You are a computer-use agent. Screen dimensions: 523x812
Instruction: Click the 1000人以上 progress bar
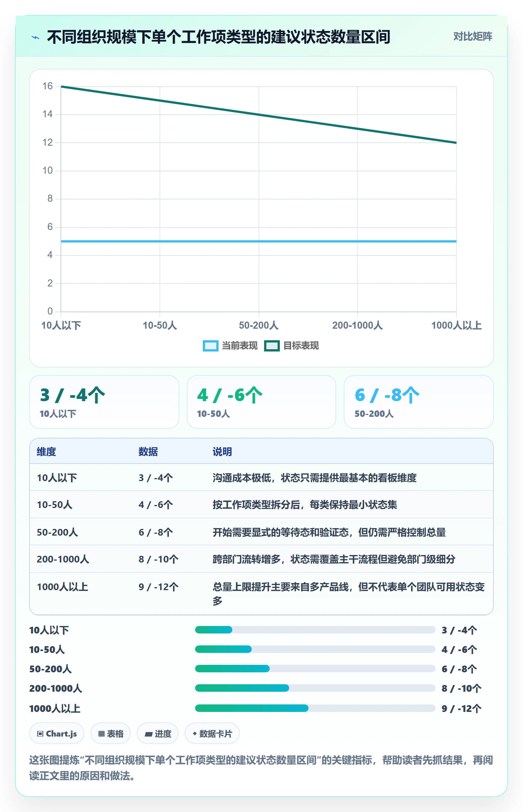tap(315, 709)
